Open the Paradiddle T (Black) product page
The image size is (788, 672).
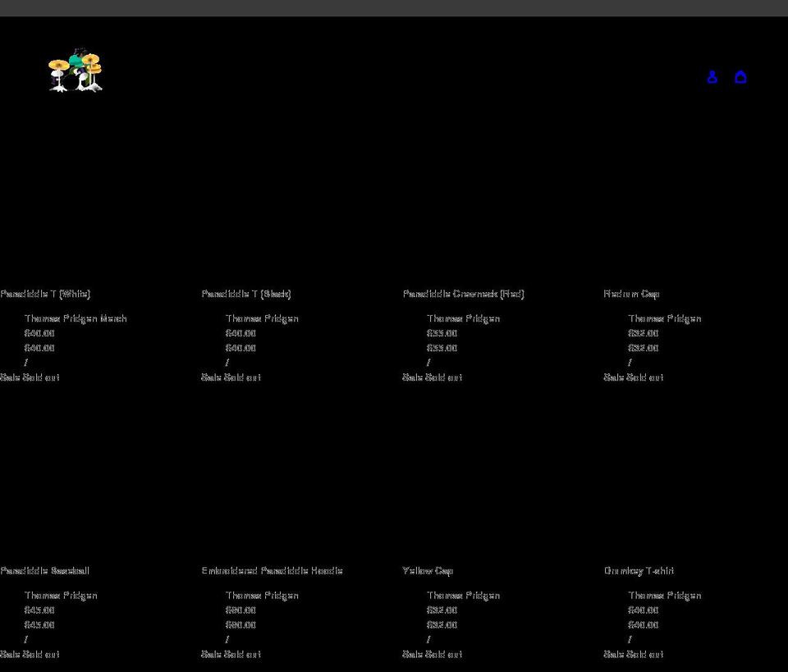(245, 294)
